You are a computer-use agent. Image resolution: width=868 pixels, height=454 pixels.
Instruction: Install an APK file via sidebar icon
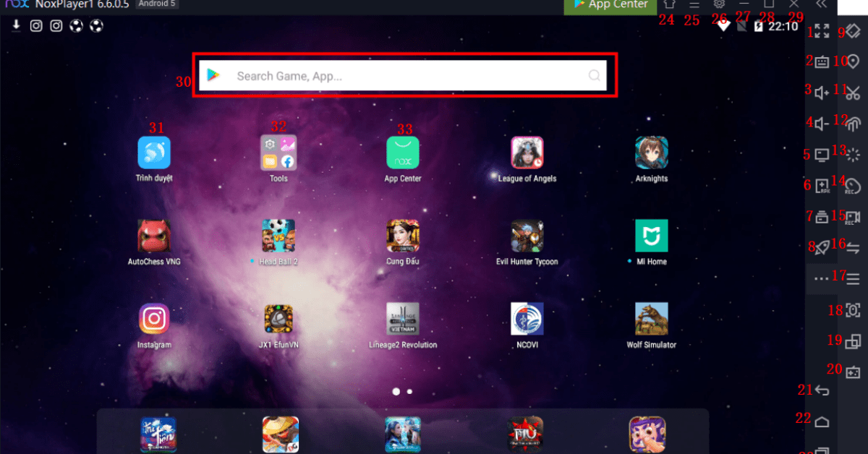(822, 185)
